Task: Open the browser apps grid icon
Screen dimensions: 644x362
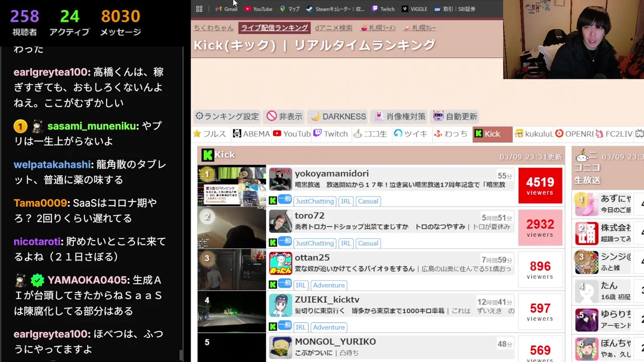Action: click(x=199, y=9)
